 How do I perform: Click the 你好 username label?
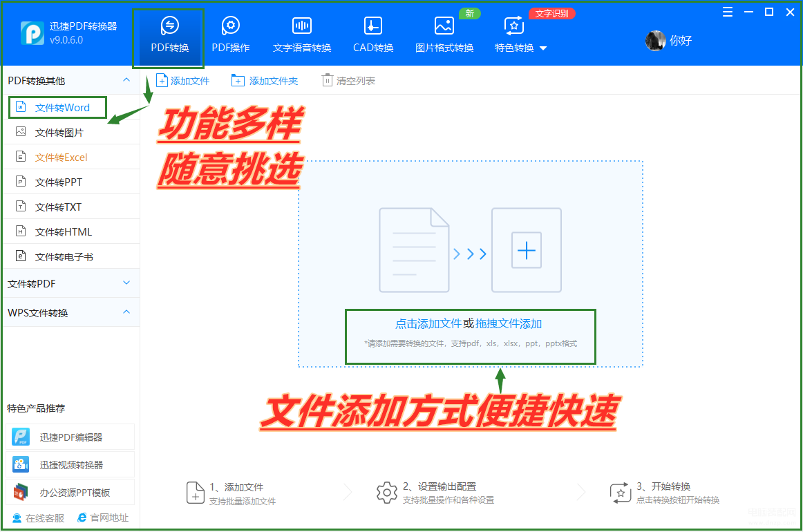click(681, 41)
